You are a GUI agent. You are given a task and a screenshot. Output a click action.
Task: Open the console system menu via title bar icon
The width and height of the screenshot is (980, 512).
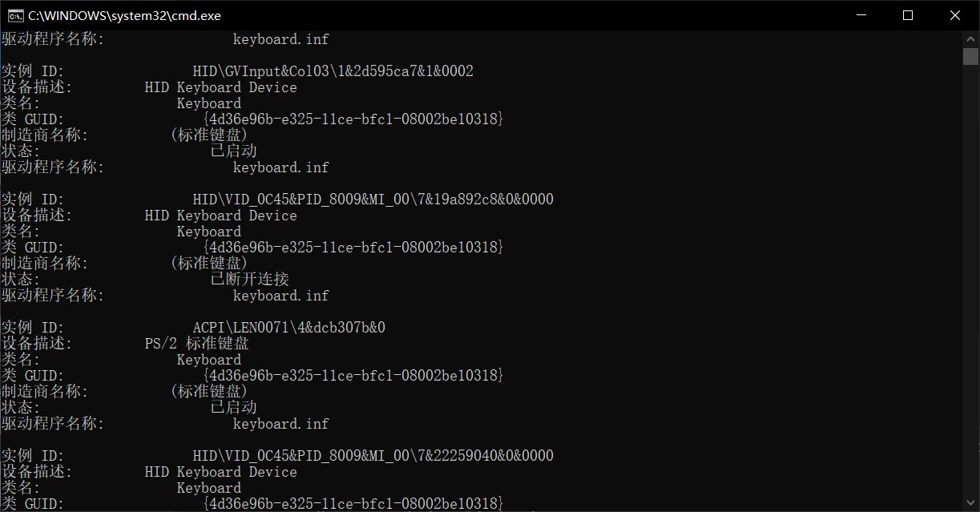click(x=14, y=14)
